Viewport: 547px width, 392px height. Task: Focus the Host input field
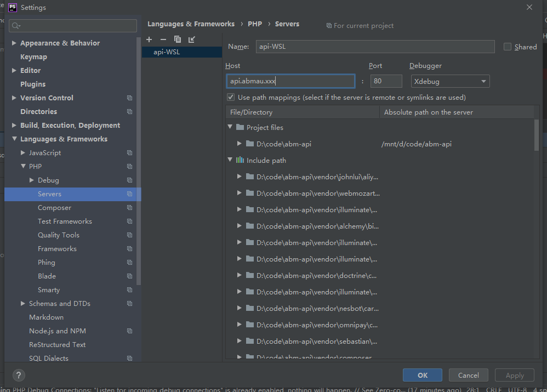[x=290, y=81]
